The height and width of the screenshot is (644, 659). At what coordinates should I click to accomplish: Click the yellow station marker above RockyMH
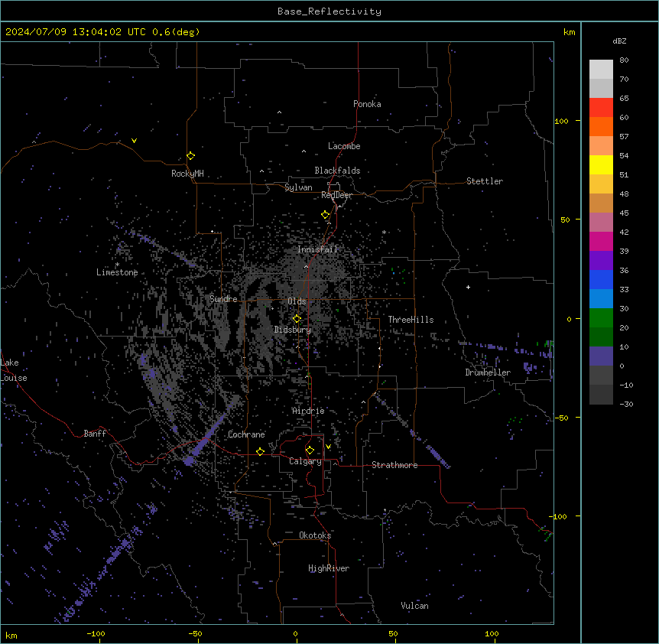pyautogui.click(x=190, y=156)
